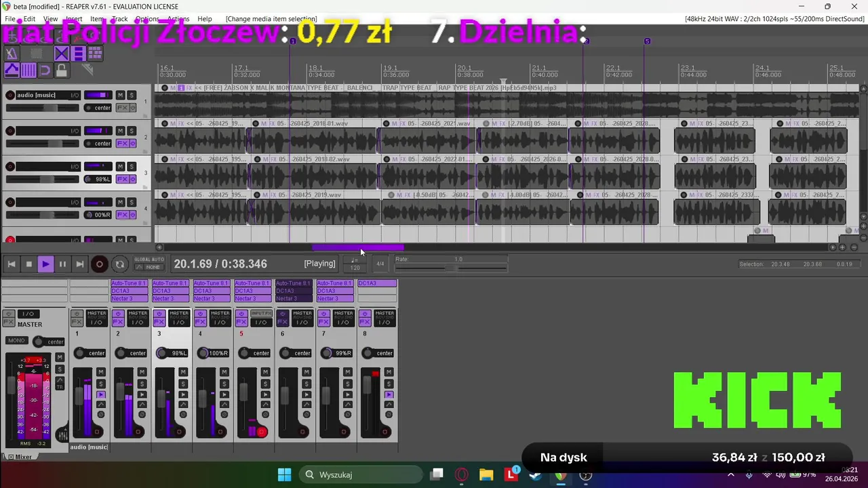Open the File menu
This screenshot has width=868, height=488.
point(10,19)
